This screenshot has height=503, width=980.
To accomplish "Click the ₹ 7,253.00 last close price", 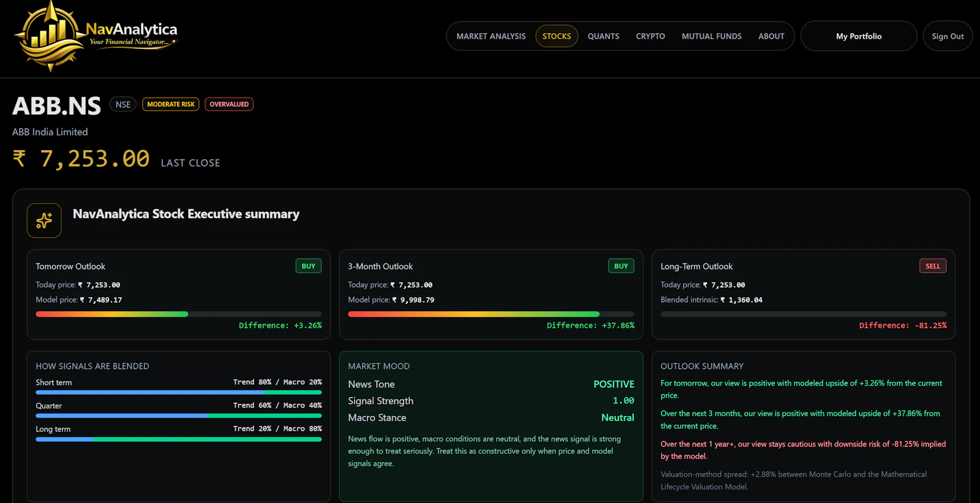I will coord(81,159).
